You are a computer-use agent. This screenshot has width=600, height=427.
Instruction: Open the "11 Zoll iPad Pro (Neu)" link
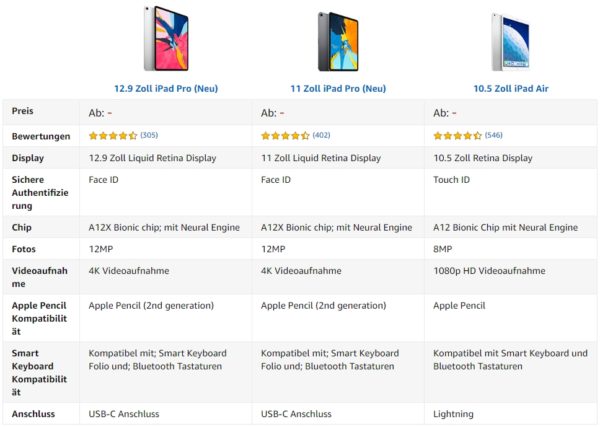338,88
